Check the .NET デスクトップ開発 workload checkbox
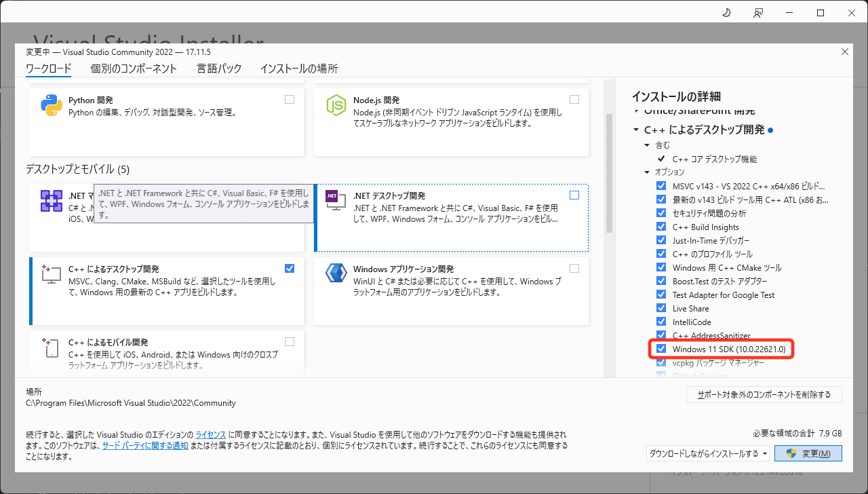Screen dimensions: 868x494 click(x=574, y=195)
